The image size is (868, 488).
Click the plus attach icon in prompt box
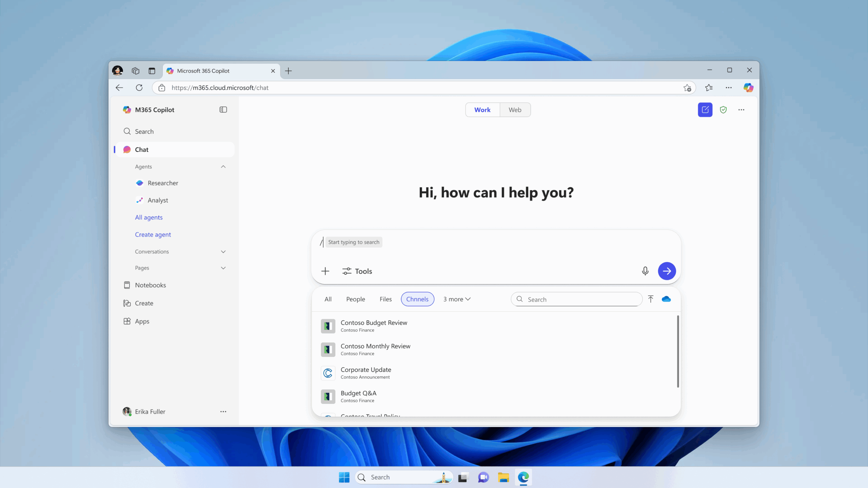click(x=325, y=271)
